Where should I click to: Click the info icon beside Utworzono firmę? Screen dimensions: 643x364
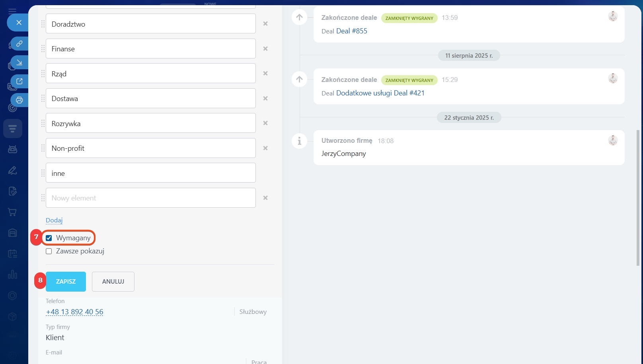point(300,141)
